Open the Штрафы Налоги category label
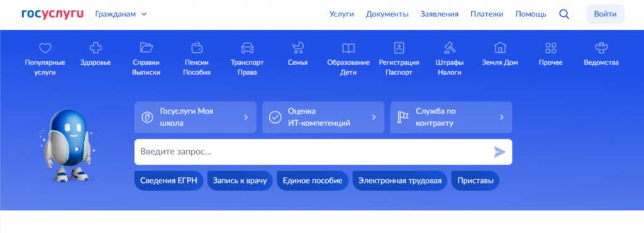Screen dimensions: 644x233 (x=450, y=68)
